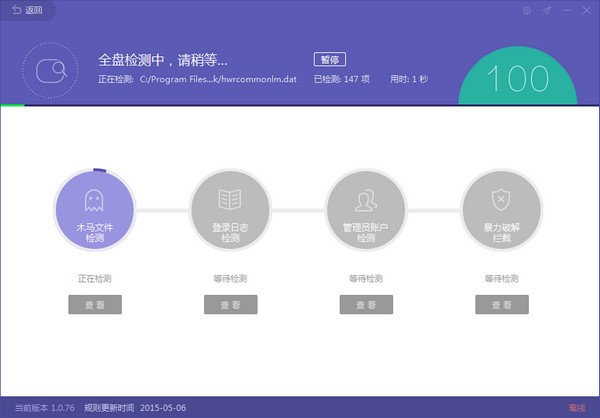Open the settings gear icon
This screenshot has height=418, width=600.
tap(527, 11)
